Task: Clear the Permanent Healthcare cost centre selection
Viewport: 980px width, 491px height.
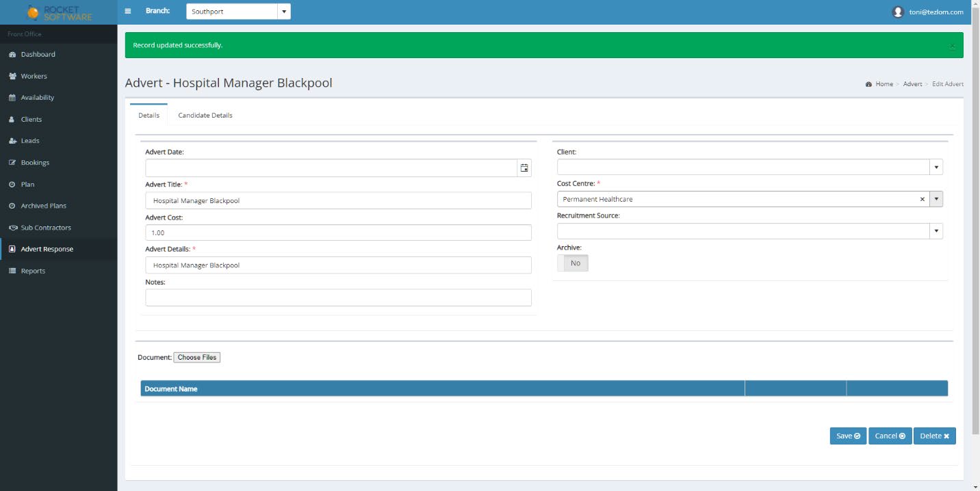Action: 922,199
